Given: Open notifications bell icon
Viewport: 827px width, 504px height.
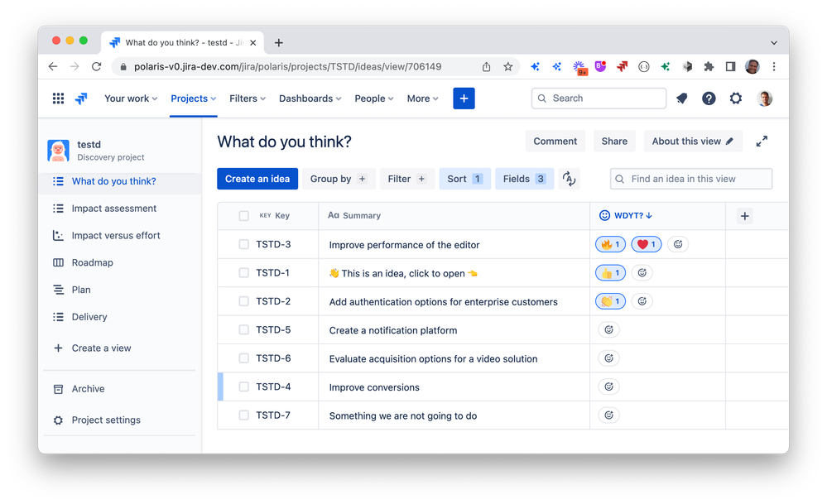Looking at the screenshot, I should pyautogui.click(x=682, y=98).
